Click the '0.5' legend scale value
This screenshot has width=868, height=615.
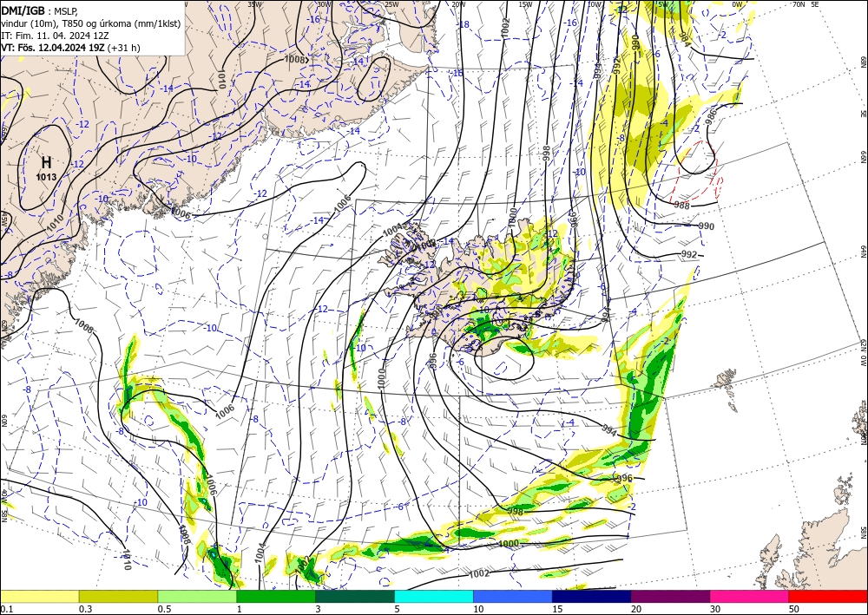(x=164, y=609)
